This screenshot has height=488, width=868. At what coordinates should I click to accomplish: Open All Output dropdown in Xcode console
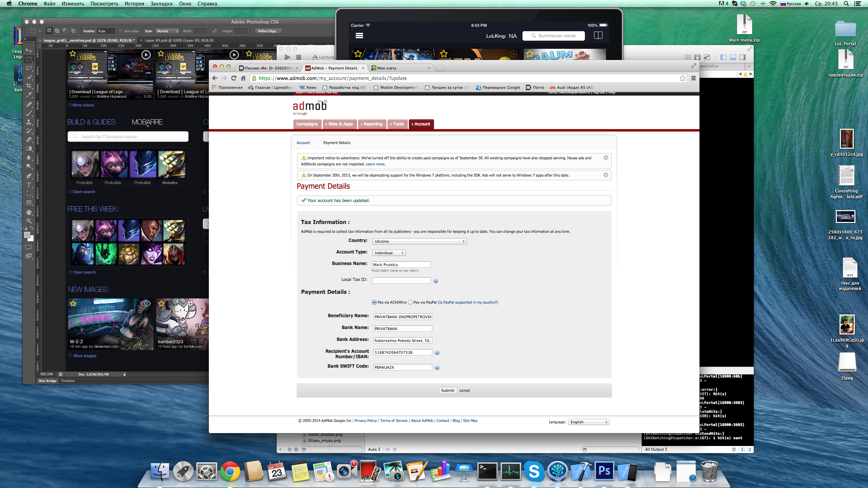pyautogui.click(x=656, y=449)
